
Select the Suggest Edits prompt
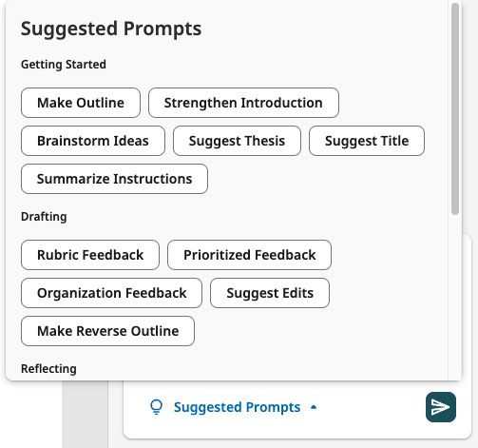point(270,293)
